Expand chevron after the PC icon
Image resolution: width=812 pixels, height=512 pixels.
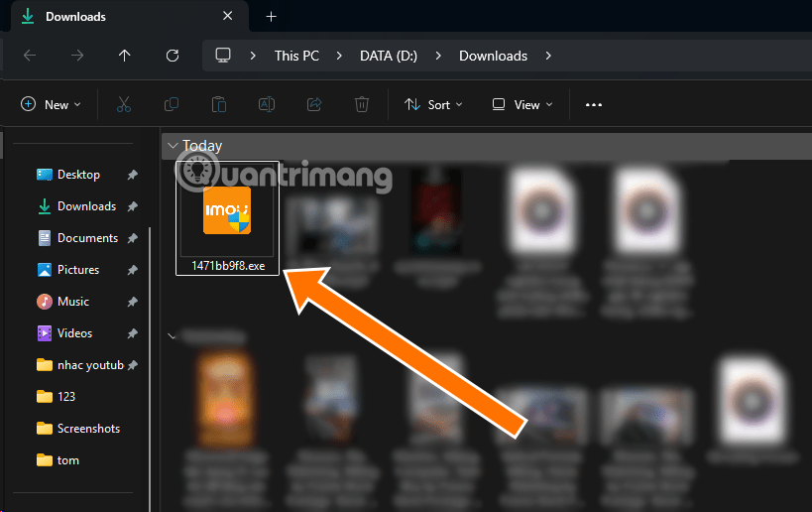(253, 56)
